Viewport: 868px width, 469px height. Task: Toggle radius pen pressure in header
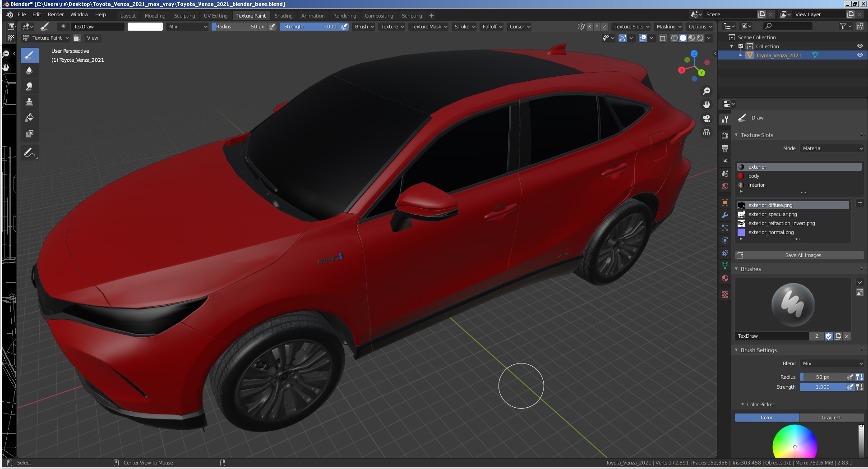pos(272,27)
